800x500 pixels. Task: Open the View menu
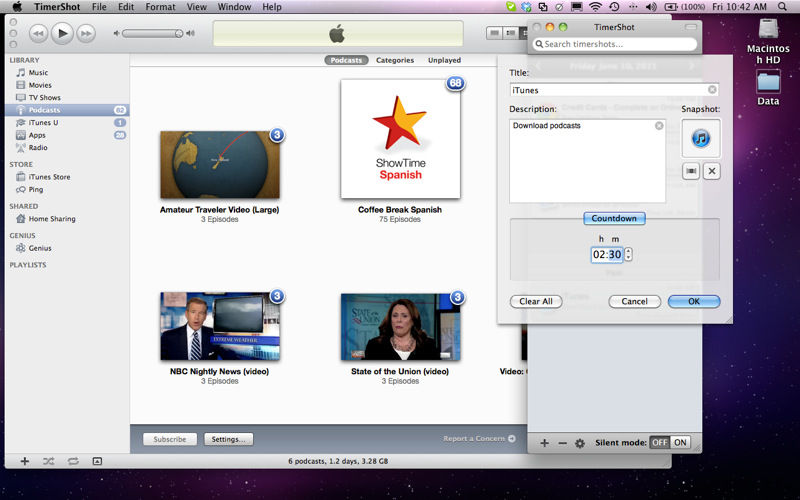coord(196,7)
